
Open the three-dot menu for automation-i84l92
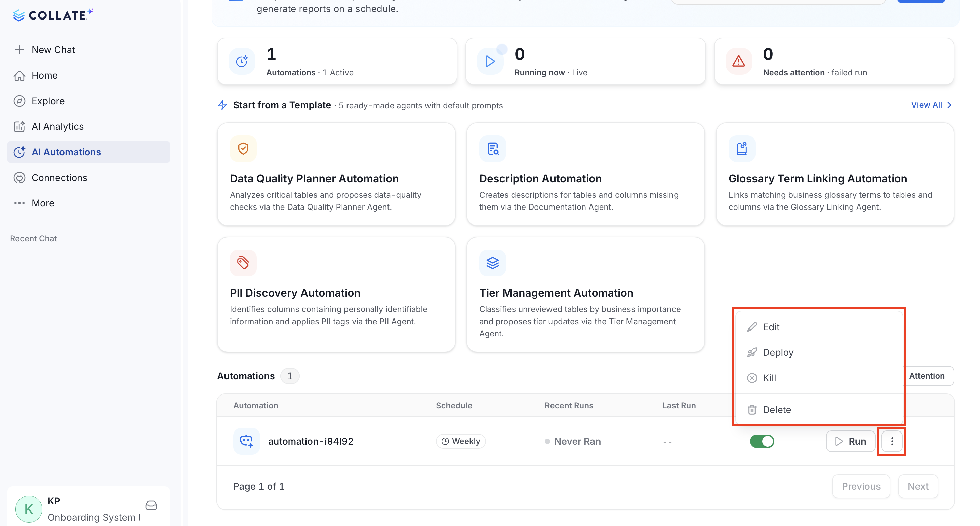point(892,442)
